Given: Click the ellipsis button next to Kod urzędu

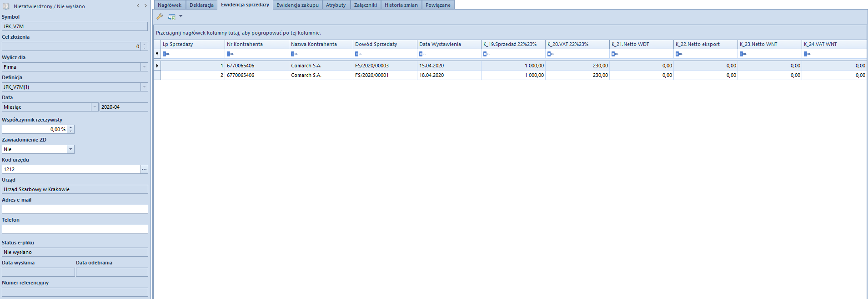Looking at the screenshot, I should coord(144,169).
